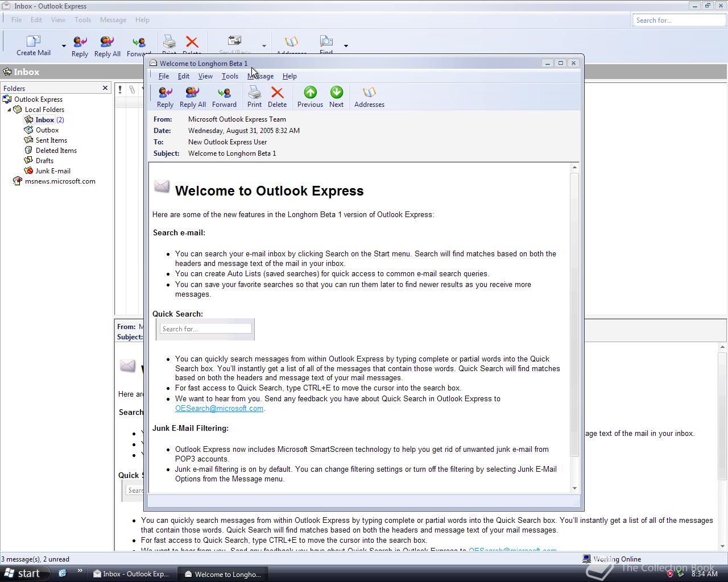Click Send/Recv in main Outlook toolbar
The height and width of the screenshot is (582, 728).
(x=234, y=45)
